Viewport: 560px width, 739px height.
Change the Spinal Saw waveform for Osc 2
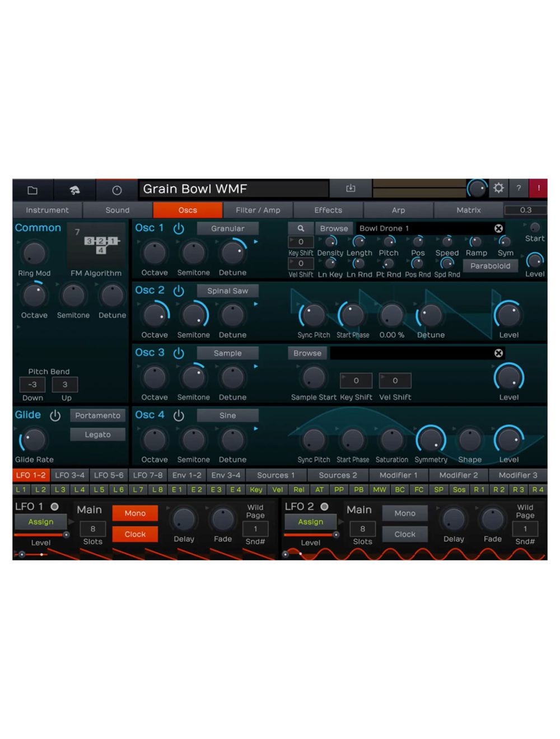pos(228,291)
